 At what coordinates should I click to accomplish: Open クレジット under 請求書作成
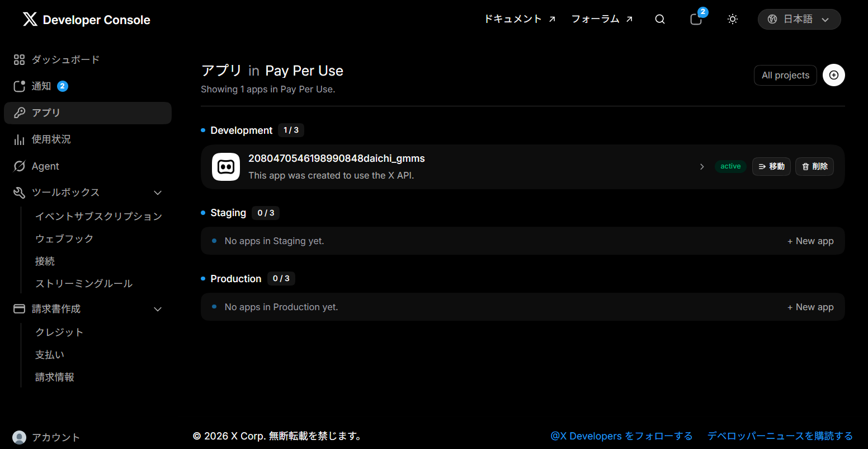coord(59,333)
